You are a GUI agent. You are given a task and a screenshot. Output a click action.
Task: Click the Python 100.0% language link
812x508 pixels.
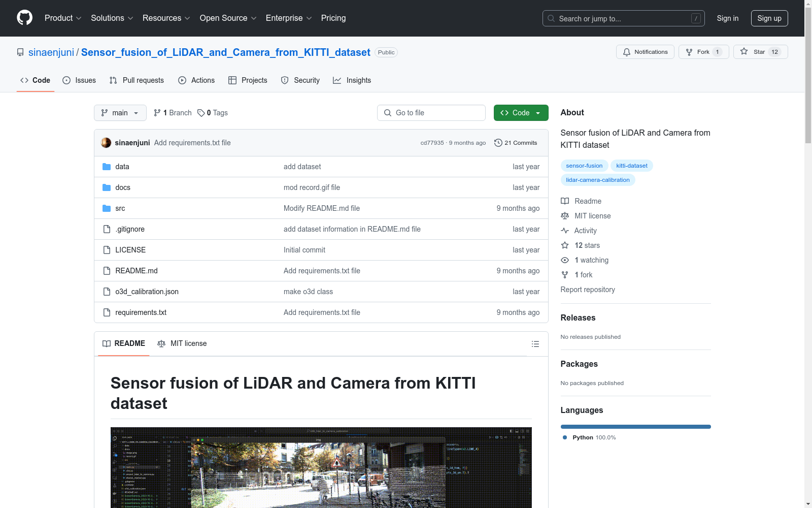click(x=589, y=437)
